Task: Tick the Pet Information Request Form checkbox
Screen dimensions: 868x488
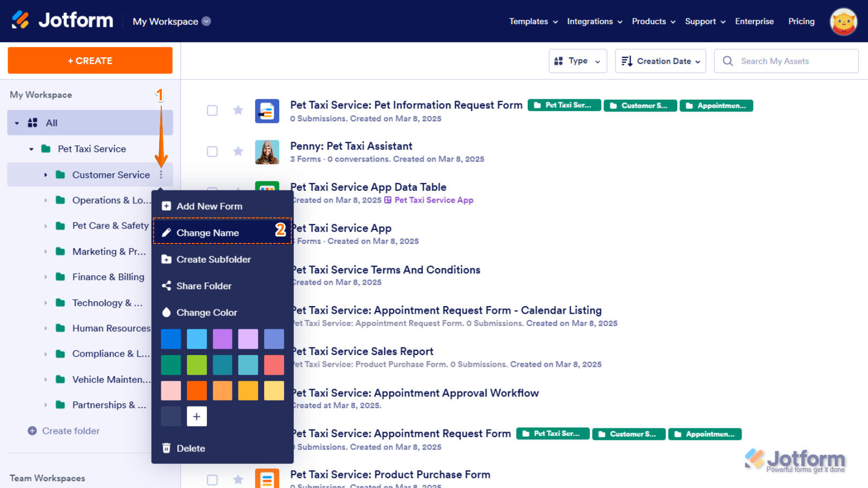Action: [x=212, y=110]
